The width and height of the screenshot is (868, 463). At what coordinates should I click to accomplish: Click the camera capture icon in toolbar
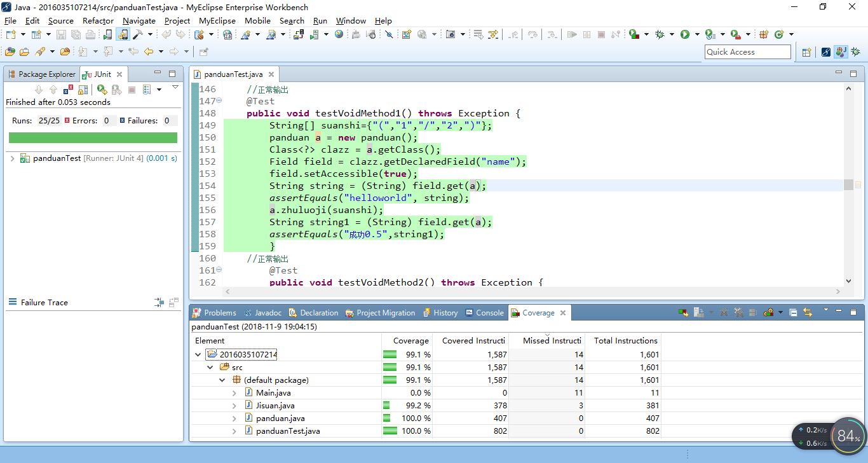pyautogui.click(x=451, y=34)
